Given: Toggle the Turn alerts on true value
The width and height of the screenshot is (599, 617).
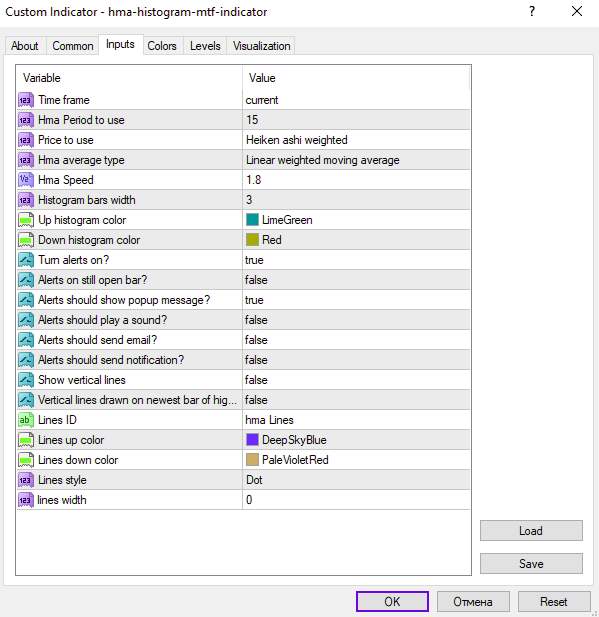Looking at the screenshot, I should (x=357, y=260).
